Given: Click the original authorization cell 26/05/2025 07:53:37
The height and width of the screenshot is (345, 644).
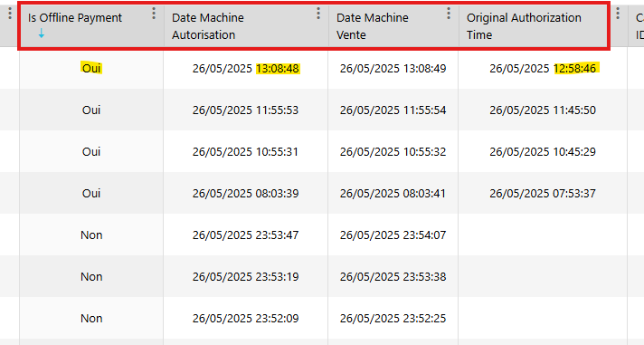Looking at the screenshot, I should [543, 193].
